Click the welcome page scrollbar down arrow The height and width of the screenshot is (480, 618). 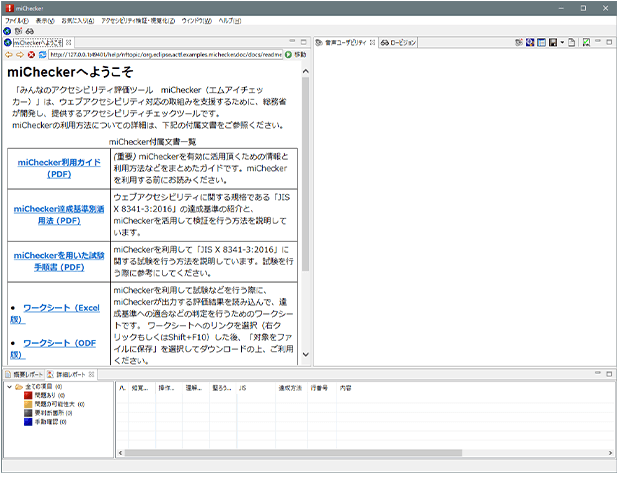click(x=305, y=354)
